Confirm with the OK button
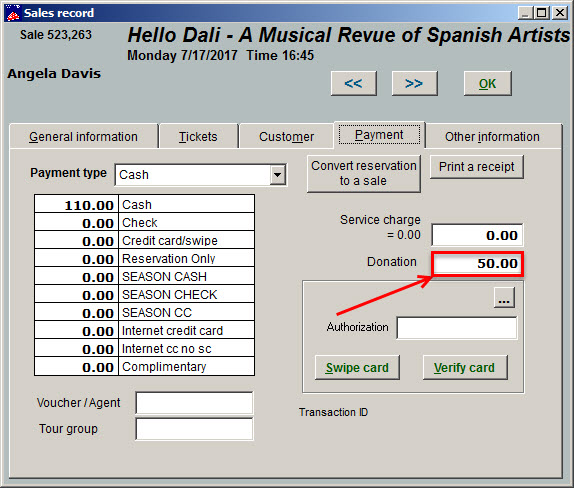The image size is (574, 488). (488, 83)
